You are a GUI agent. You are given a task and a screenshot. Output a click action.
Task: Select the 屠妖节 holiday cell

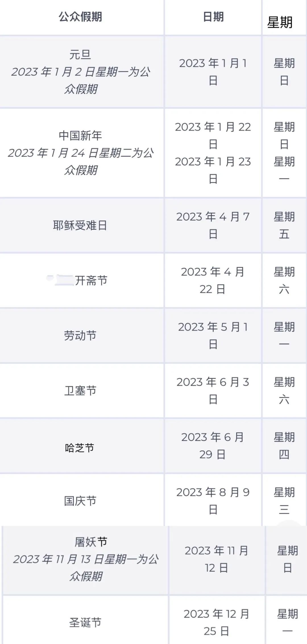[91, 542]
